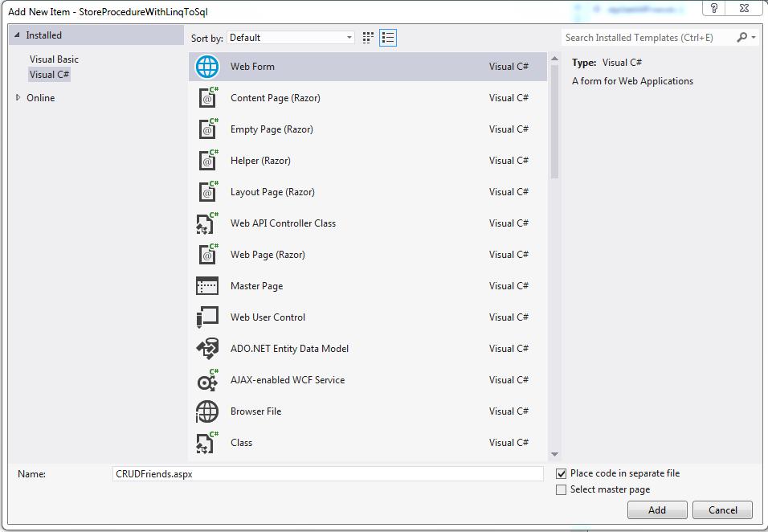Open the Sort by Default dropdown
768x532 pixels.
(x=291, y=38)
